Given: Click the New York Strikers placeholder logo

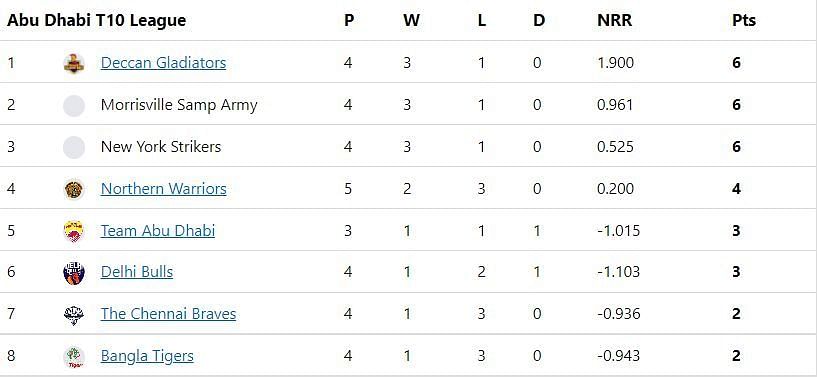Looking at the screenshot, I should [x=74, y=147].
